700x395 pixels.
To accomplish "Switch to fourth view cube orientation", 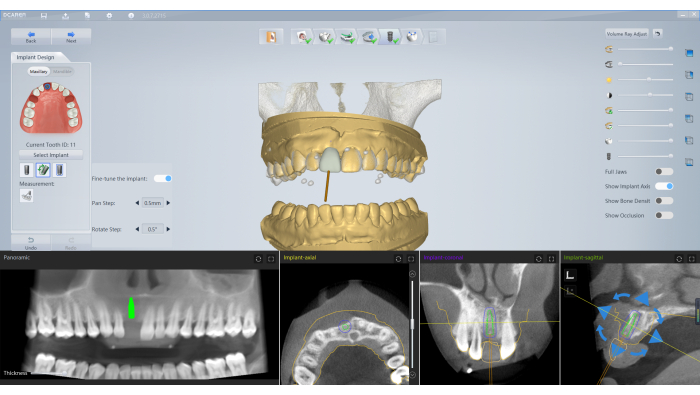I will click(x=689, y=118).
